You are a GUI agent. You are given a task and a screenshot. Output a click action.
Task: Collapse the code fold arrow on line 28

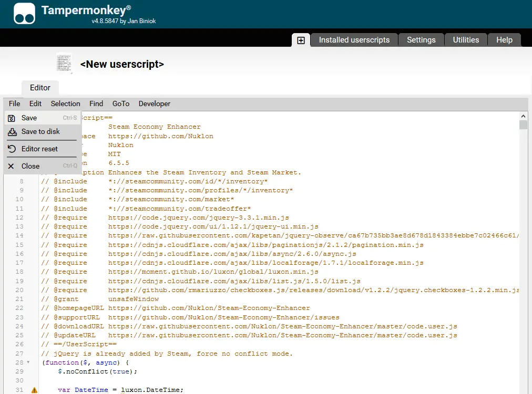[x=28, y=362]
